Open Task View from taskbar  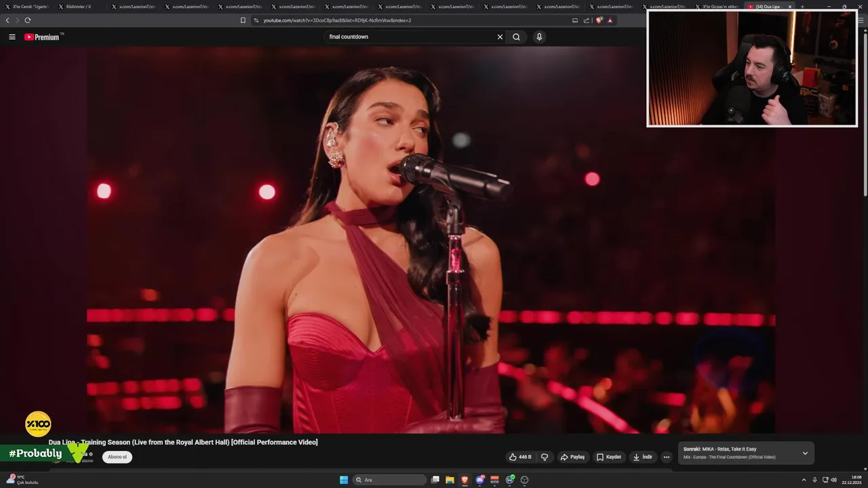coord(435,480)
